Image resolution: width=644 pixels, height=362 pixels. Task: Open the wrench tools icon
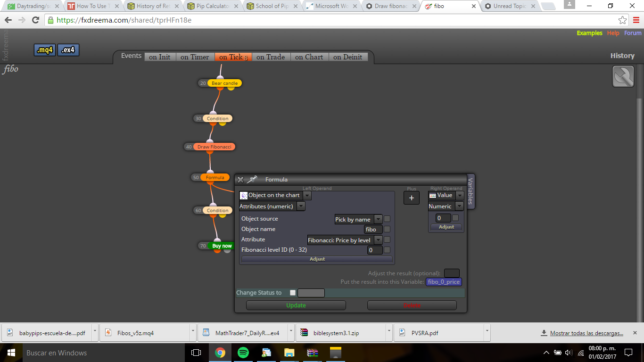pyautogui.click(x=623, y=76)
